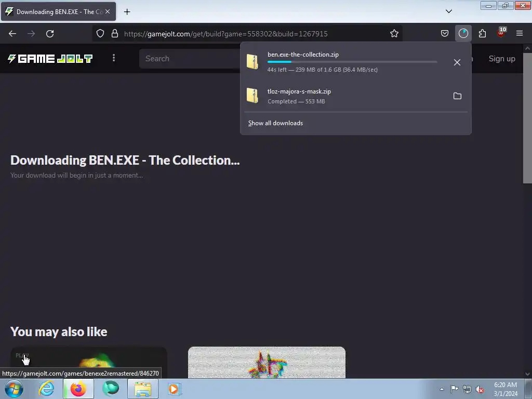532x399 pixels.
Task: Open the Game Jolt three-dot menu
Action: (x=114, y=58)
